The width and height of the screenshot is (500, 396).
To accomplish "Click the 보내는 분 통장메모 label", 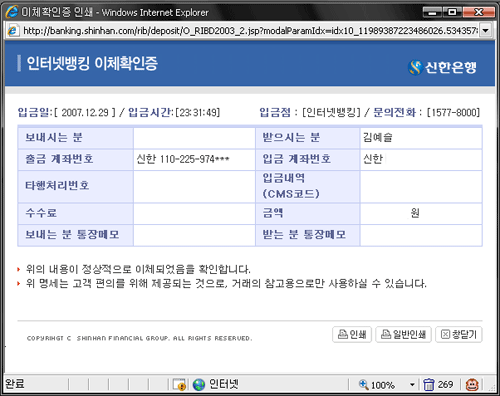I will click(72, 234).
